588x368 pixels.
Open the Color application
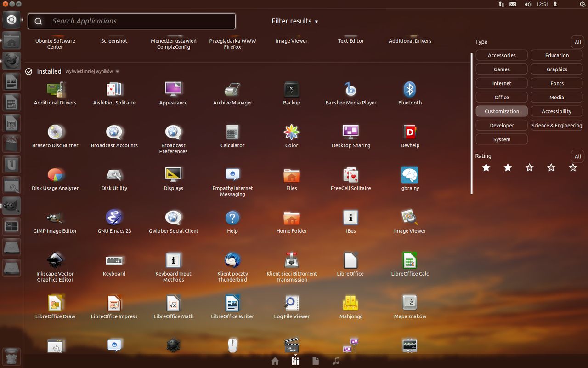click(x=292, y=136)
